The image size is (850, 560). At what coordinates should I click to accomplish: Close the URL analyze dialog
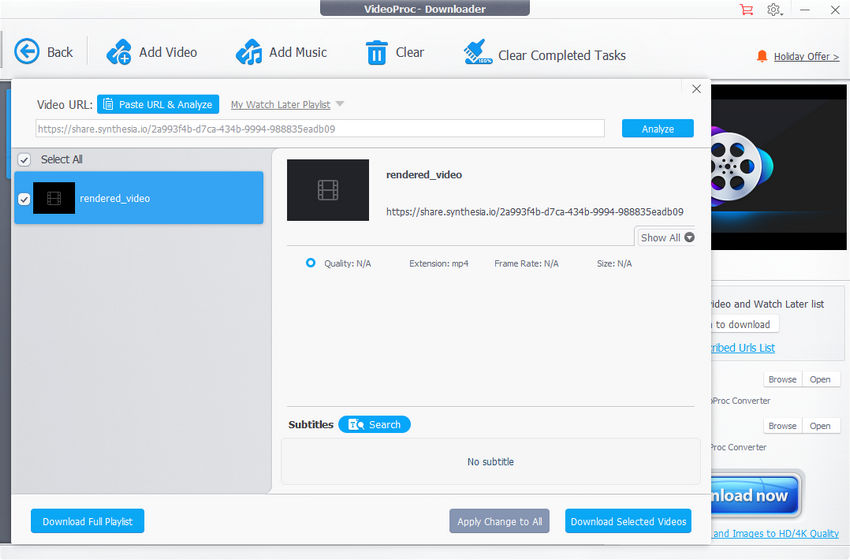pyautogui.click(x=696, y=89)
